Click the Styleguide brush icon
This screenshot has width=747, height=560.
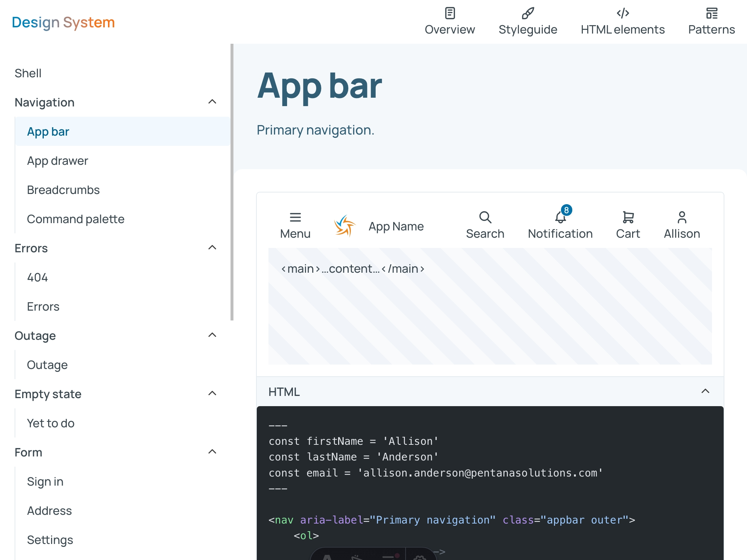(x=528, y=13)
